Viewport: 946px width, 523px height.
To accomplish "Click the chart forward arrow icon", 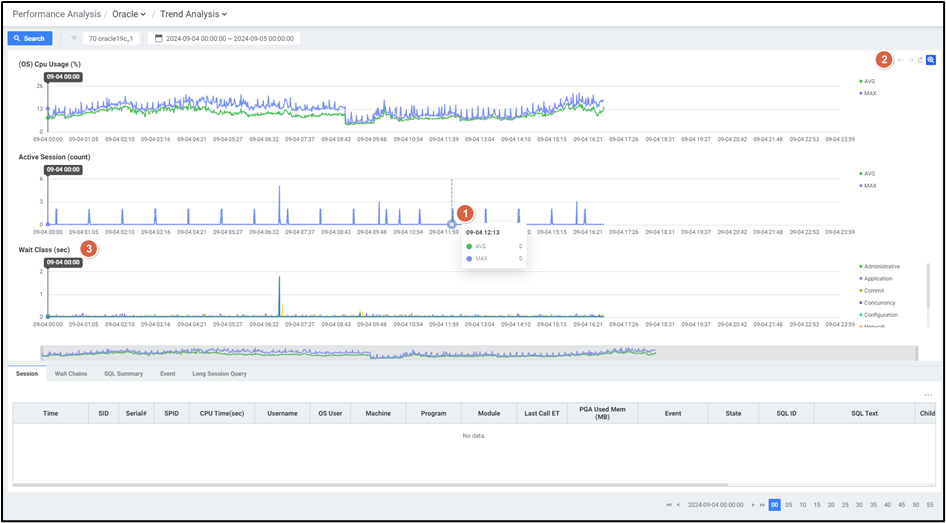I will (910, 60).
